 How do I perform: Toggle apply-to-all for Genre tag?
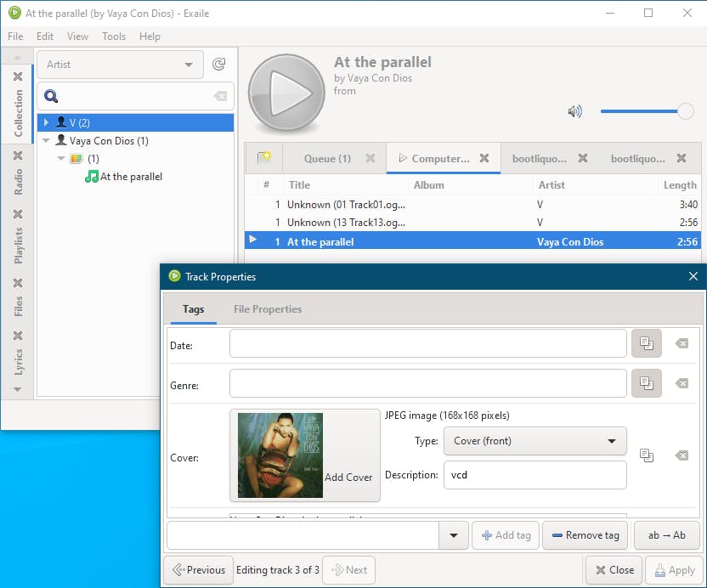[647, 383]
